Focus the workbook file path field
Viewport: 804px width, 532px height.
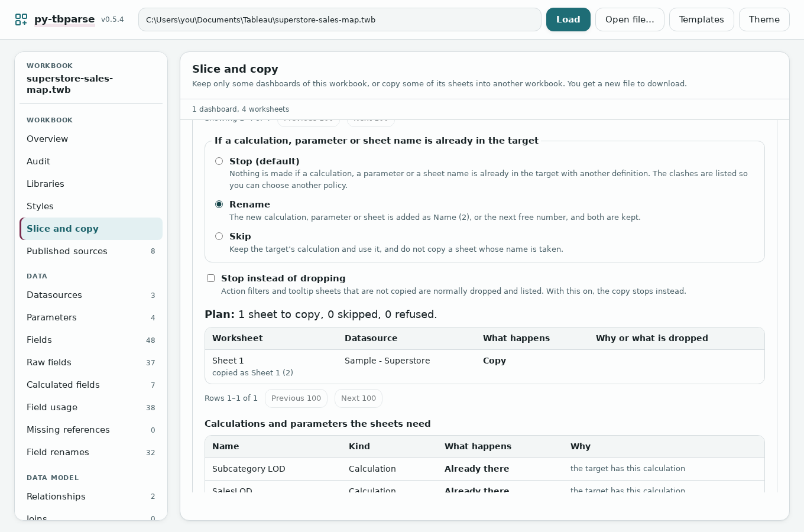tap(340, 20)
